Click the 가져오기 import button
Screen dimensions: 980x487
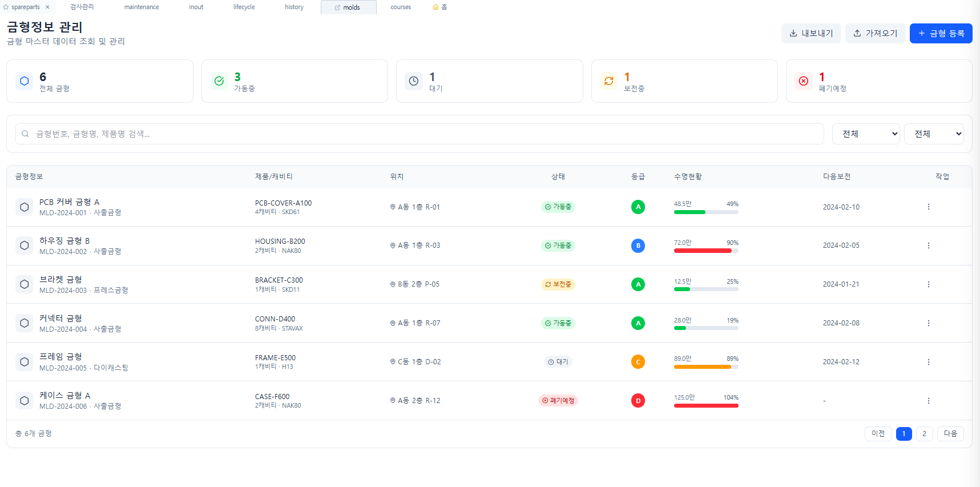(875, 33)
